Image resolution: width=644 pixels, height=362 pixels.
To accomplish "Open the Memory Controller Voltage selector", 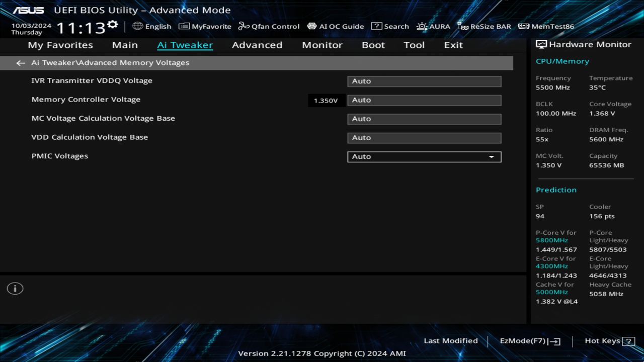I will pyautogui.click(x=424, y=100).
